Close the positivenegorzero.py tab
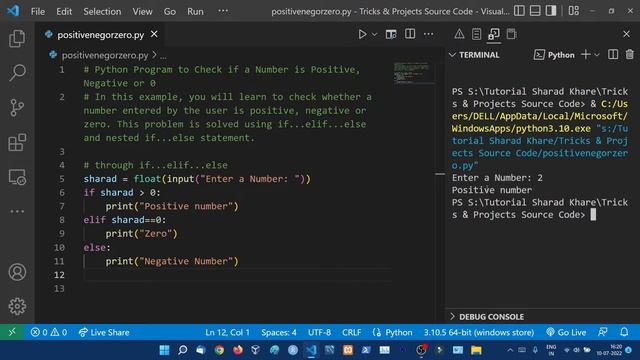 coord(154,34)
